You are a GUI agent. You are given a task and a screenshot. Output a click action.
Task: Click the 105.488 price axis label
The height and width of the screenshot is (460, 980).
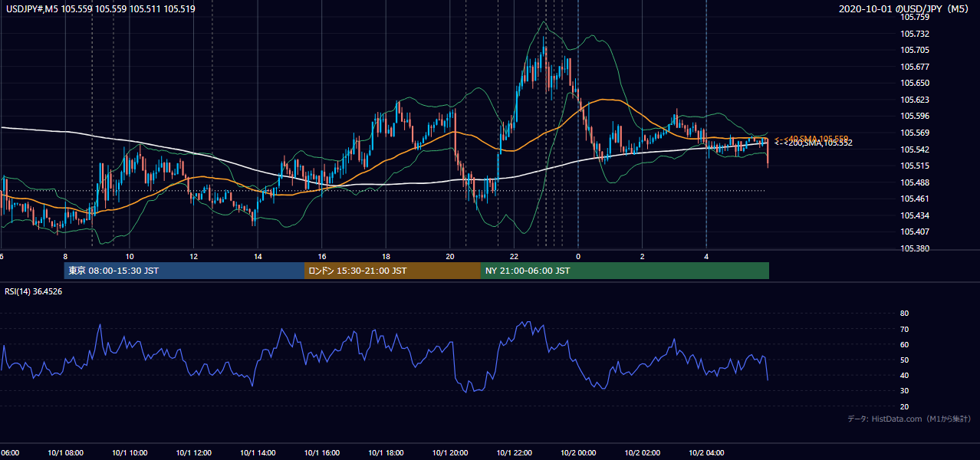916,182
